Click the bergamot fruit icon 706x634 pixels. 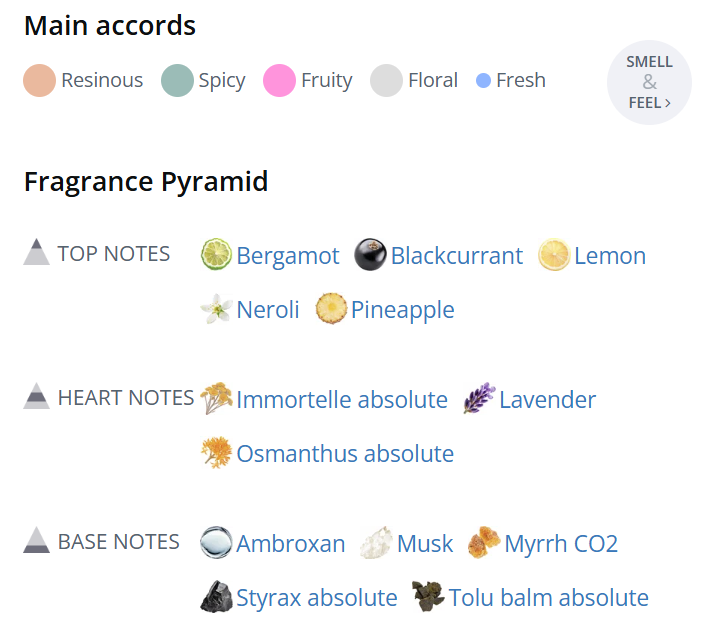point(216,255)
